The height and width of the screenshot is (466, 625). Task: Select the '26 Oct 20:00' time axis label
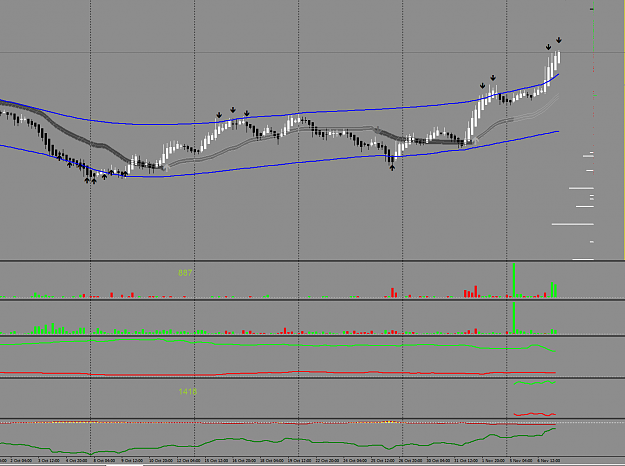coord(410,460)
